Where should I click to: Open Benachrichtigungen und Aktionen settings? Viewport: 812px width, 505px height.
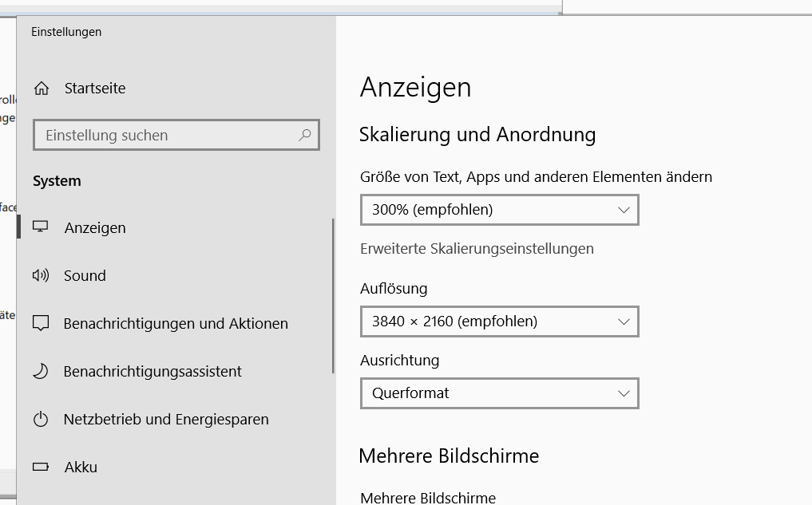pyautogui.click(x=176, y=323)
